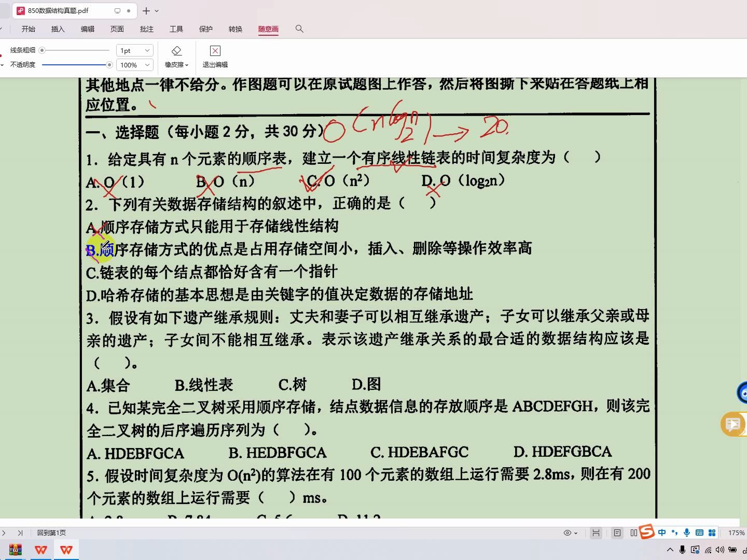Click option C.链表的每个结点 statement line

[212, 272]
